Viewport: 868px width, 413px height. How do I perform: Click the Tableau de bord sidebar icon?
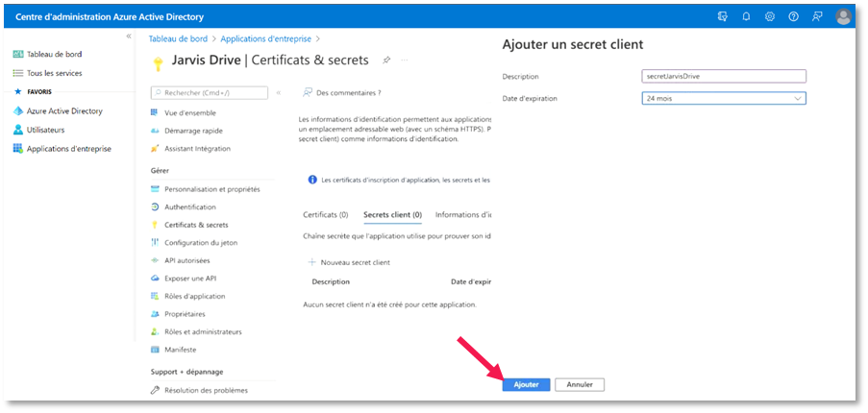pos(17,54)
